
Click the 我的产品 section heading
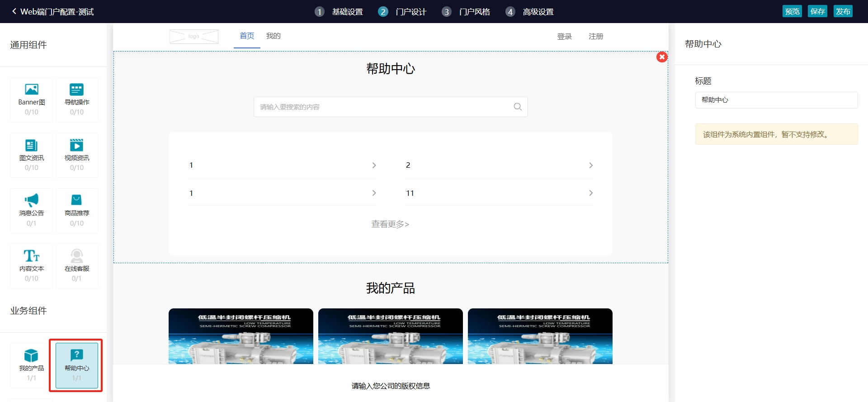click(391, 288)
